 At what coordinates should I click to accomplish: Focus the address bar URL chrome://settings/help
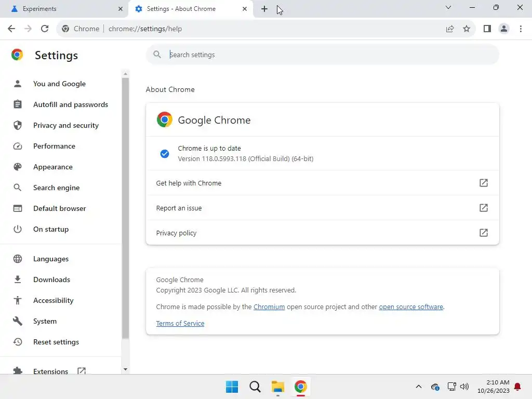pos(145,29)
